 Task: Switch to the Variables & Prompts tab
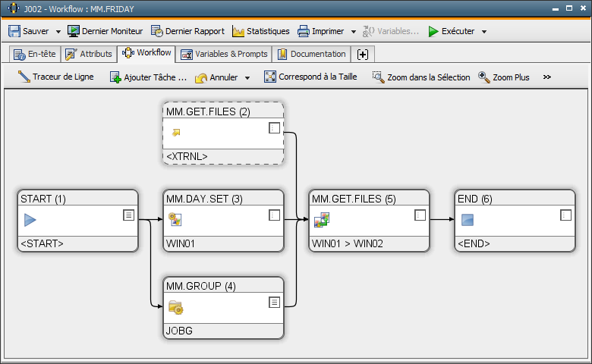point(224,54)
